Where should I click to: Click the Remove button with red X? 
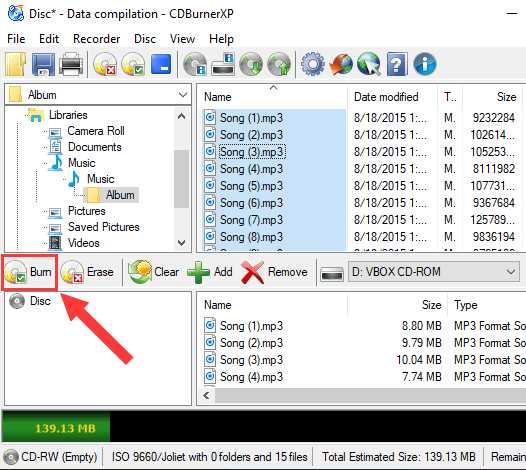(274, 272)
